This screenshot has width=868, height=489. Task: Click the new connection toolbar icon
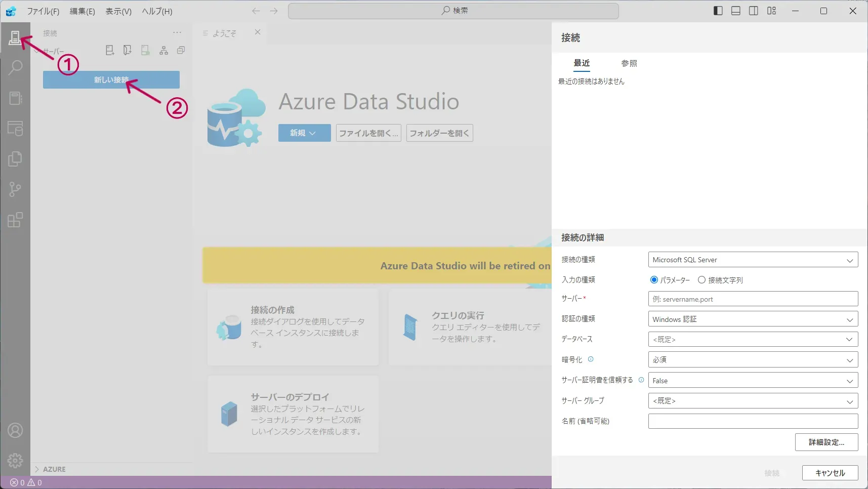tap(110, 50)
